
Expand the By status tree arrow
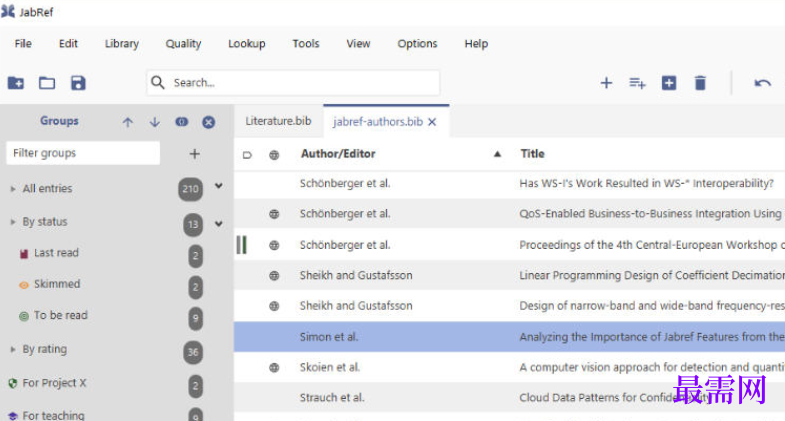[13, 222]
